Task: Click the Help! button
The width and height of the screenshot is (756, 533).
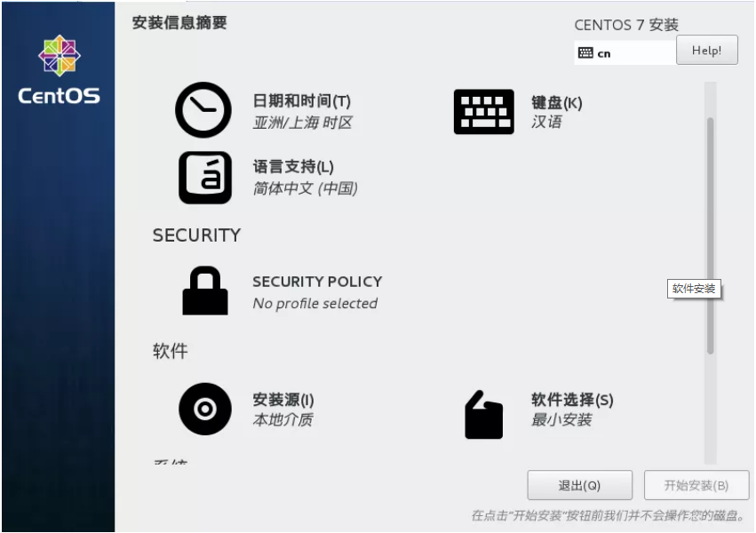Action: [707, 50]
